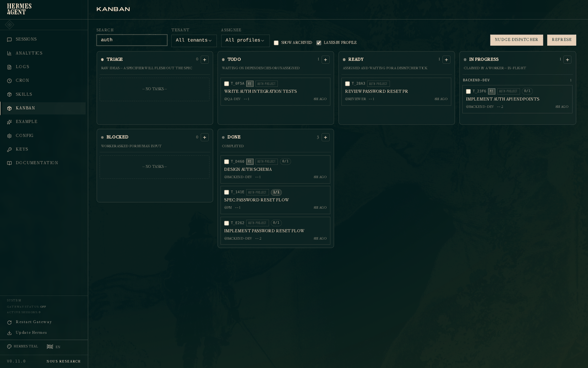The image size is (588, 368).
Task: Click the Config gear icon
Action: coord(9,135)
